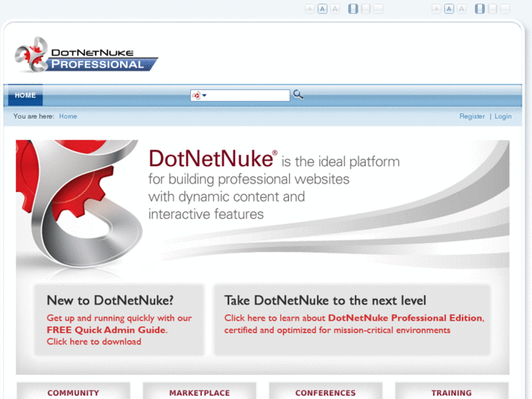This screenshot has height=399, width=532.
Task: Select small text size icon in left group
Action: (310, 9)
